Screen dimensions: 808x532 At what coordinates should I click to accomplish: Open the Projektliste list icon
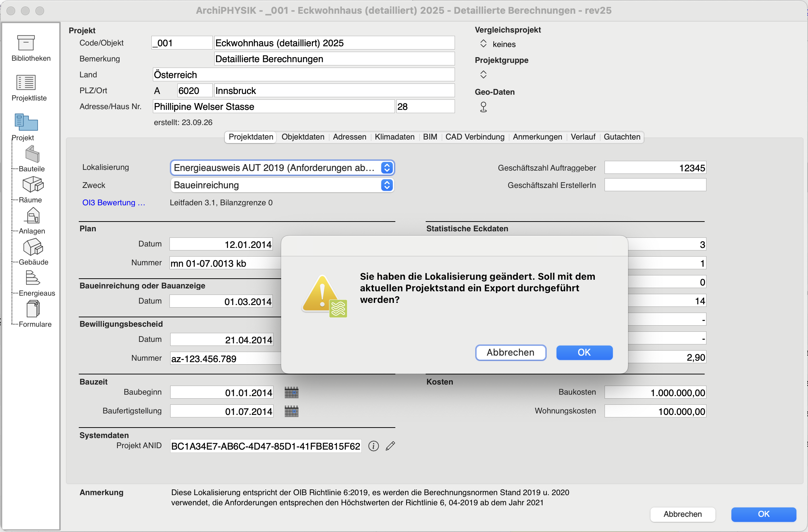point(26,82)
